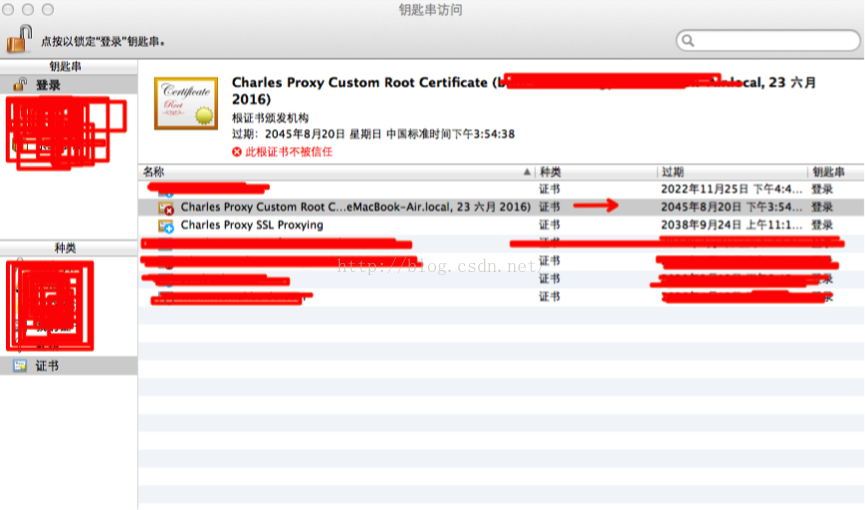Click the close button of the 钥匙串访问 window
865x510 pixels.
click(x=8, y=9)
